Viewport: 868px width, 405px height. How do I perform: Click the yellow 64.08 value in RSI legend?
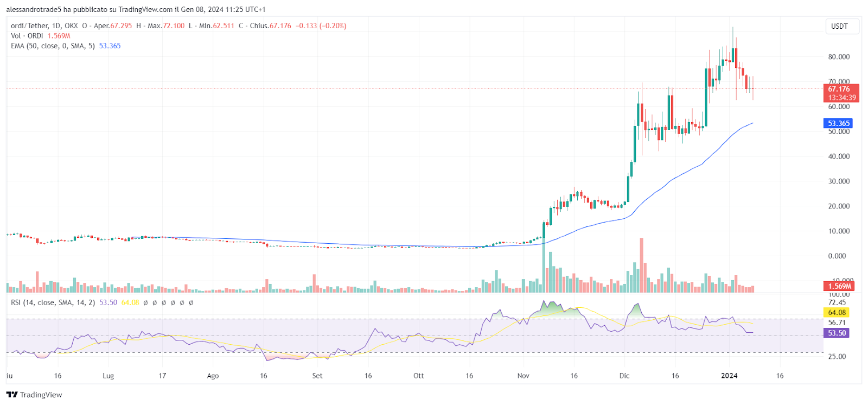click(130, 302)
